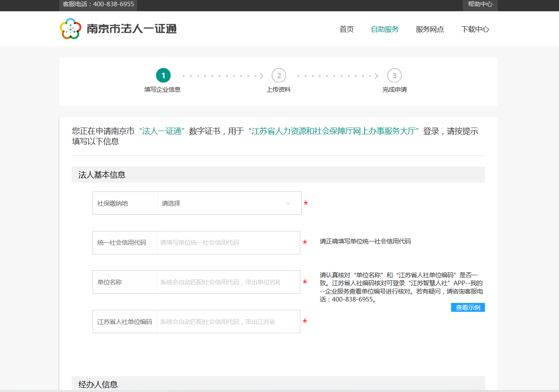
Task: Click the 查看示例 button
Action: coord(468,308)
